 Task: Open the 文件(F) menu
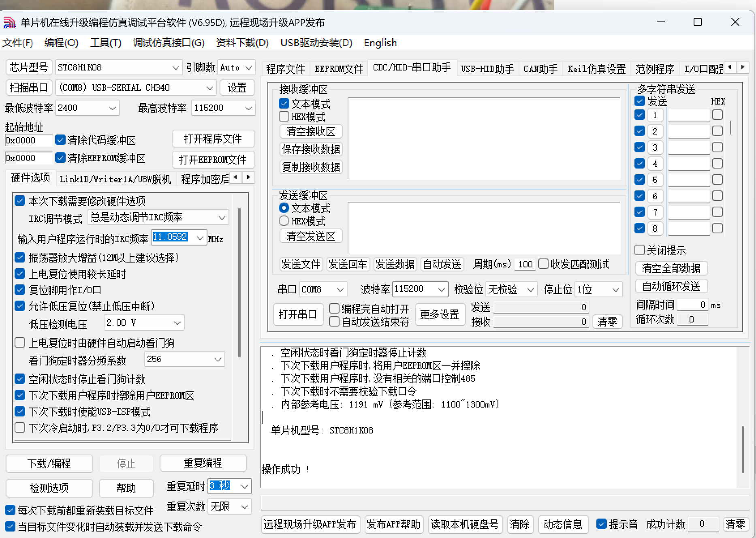tap(18, 43)
